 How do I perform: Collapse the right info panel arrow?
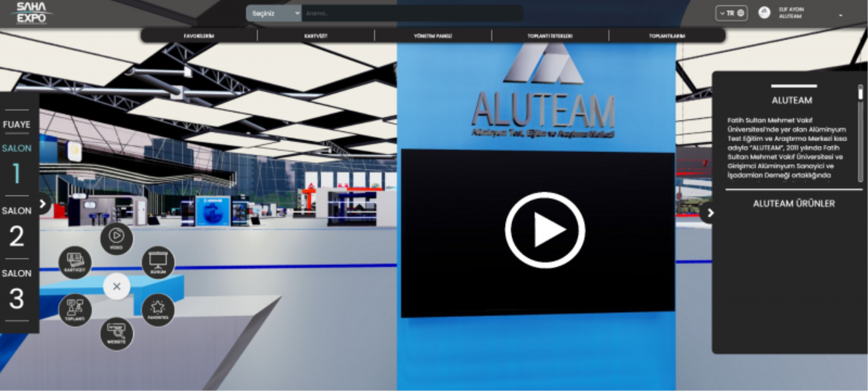[710, 213]
